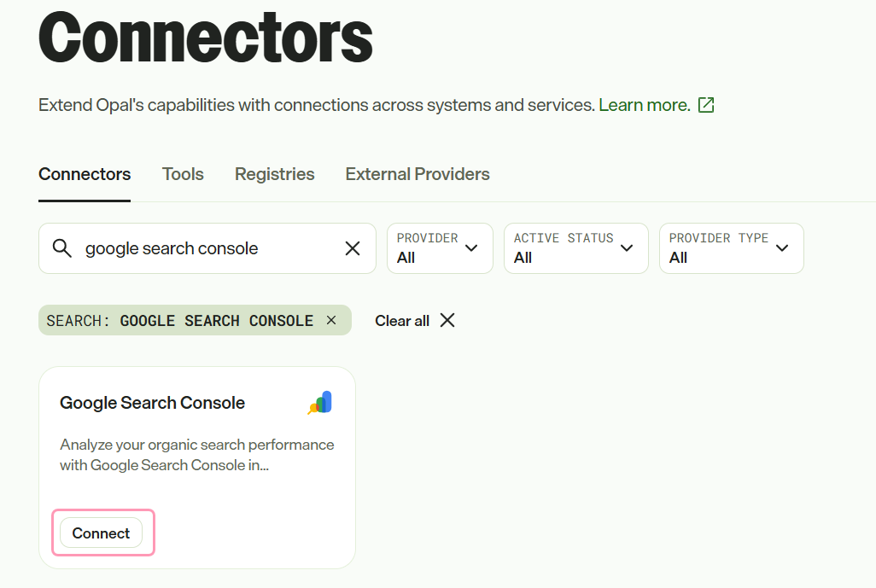Follow the Learn more link

tap(645, 105)
